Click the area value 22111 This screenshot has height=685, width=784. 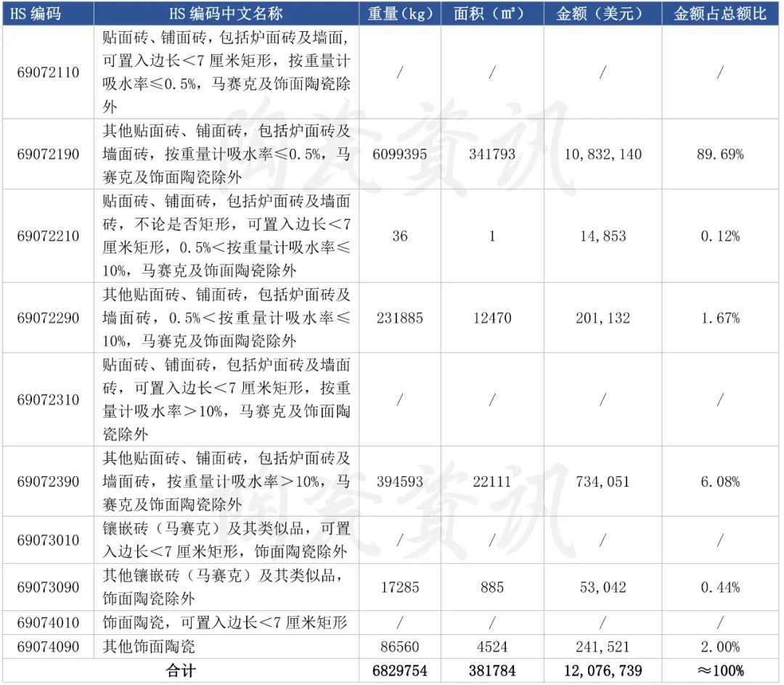click(x=492, y=482)
